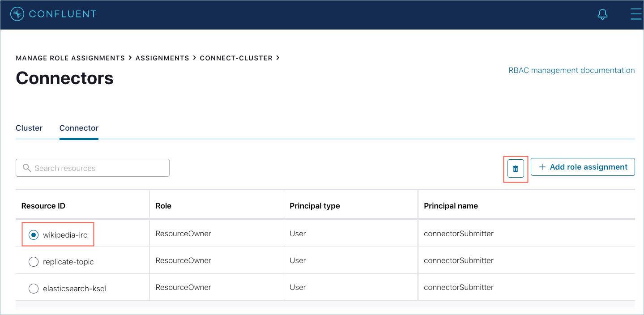Switch to the Cluster tab

click(x=29, y=128)
